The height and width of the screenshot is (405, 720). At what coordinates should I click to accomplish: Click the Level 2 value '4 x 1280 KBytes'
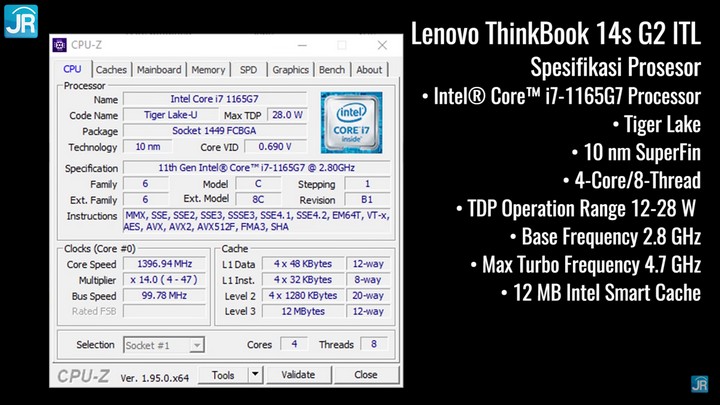[303, 296]
